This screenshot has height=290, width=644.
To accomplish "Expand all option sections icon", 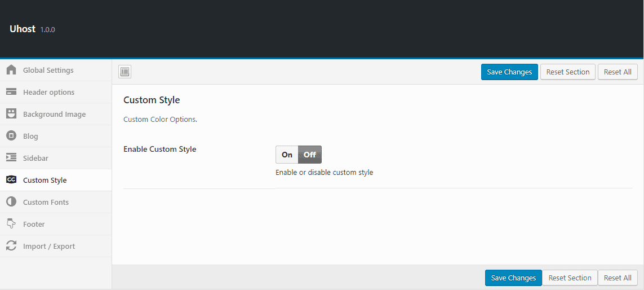I will coord(125,72).
